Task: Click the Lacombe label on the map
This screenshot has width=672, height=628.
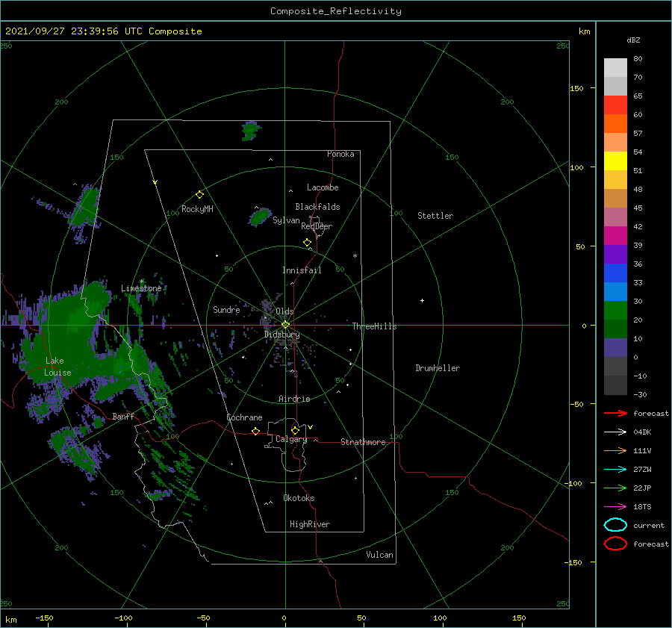Action: click(323, 187)
